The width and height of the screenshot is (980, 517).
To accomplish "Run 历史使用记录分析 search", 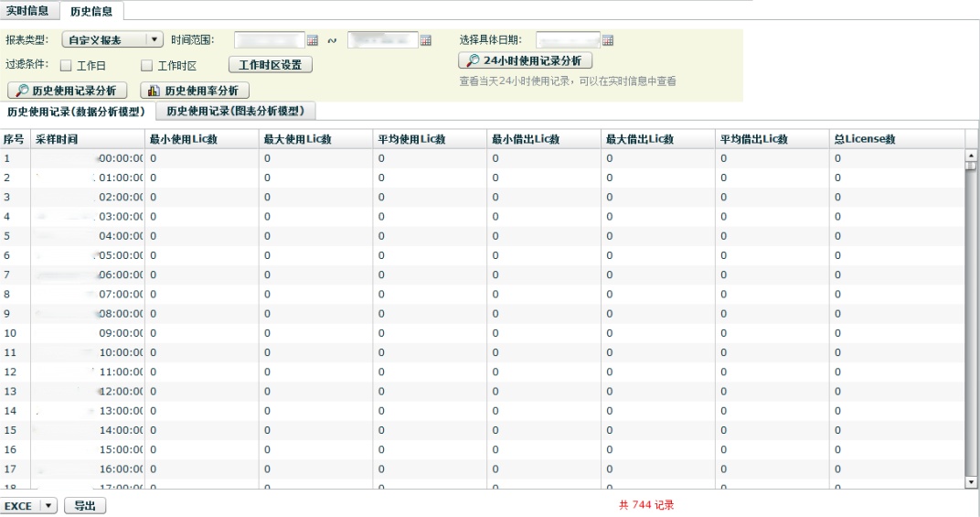I will click(x=67, y=91).
